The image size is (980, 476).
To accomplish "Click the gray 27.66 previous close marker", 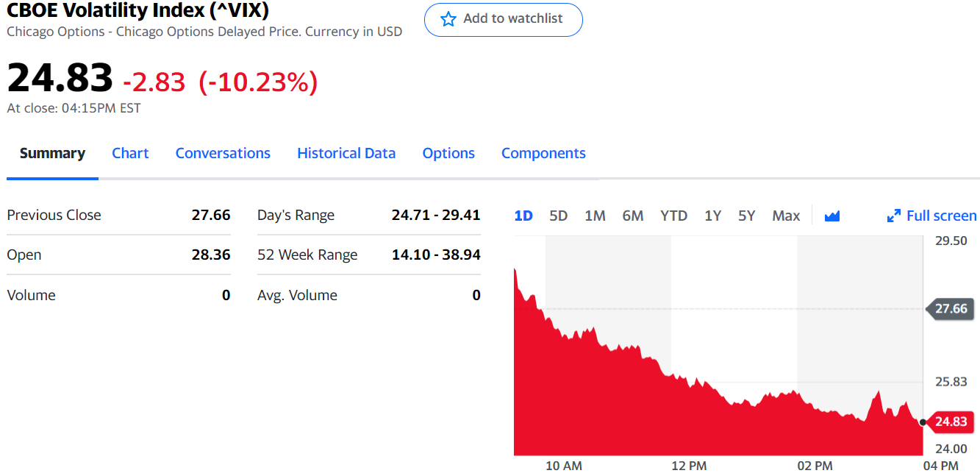I will [950, 308].
